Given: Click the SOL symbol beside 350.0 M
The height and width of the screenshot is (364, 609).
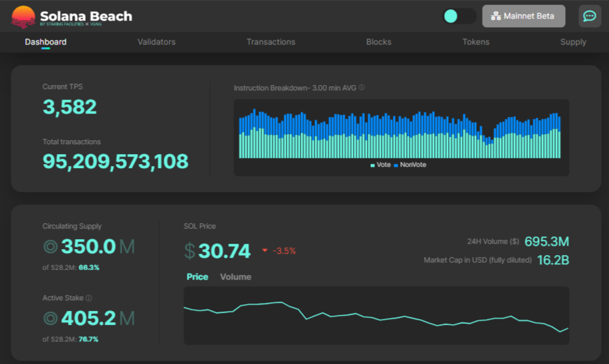Looking at the screenshot, I should [x=51, y=246].
